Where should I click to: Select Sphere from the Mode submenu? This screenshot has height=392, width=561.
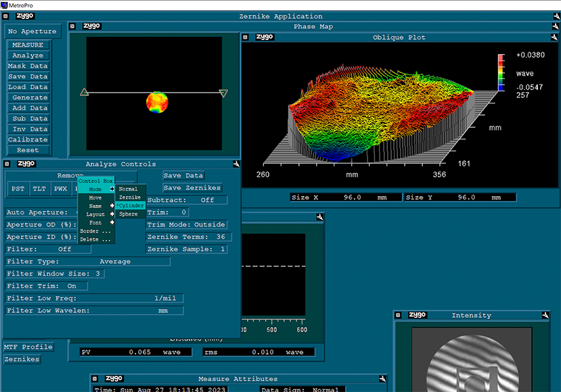coord(128,214)
